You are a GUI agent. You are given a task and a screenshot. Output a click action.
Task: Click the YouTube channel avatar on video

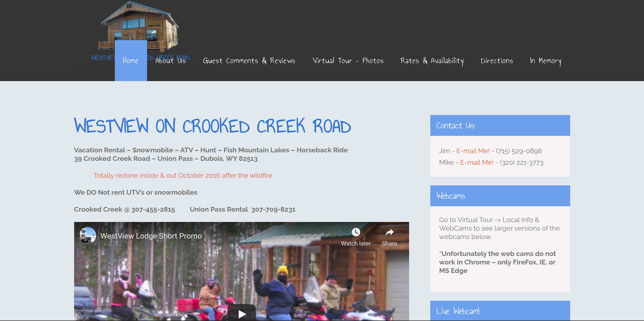(88, 235)
